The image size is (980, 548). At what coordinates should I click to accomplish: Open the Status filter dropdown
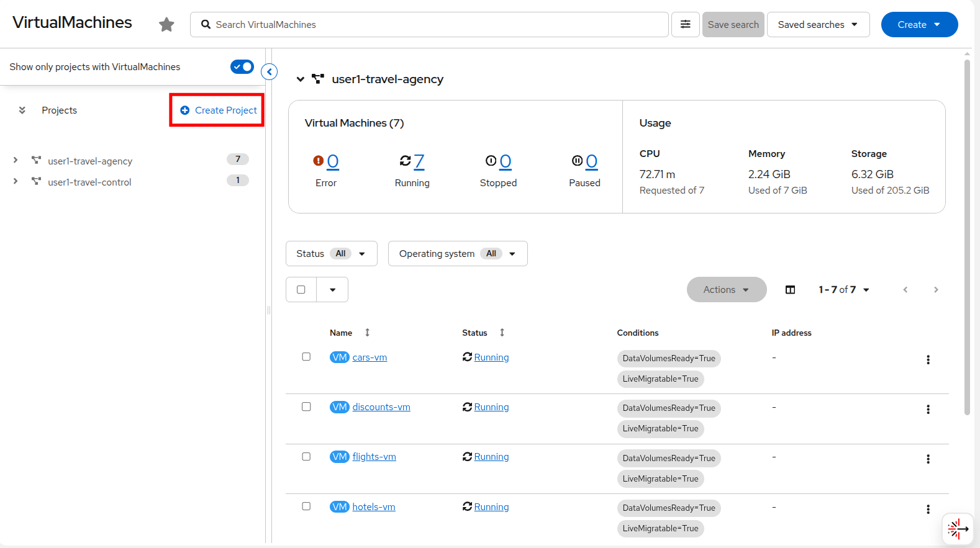331,254
